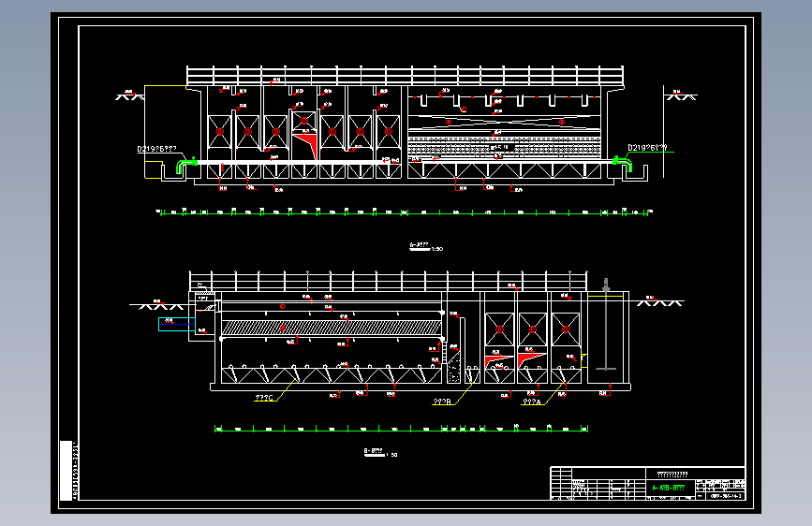This screenshot has height=526, width=812.
Task: Click the A-A section title with 1:50 scale
Action: [x=426, y=247]
